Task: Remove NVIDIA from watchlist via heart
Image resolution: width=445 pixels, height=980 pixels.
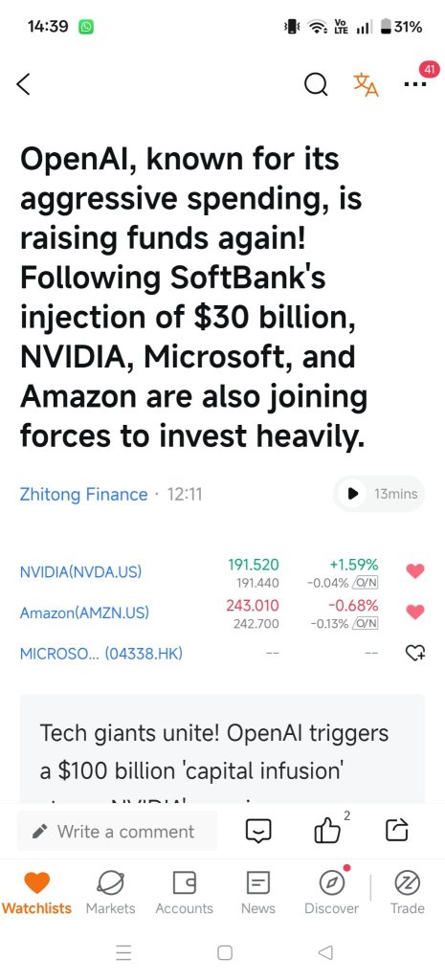Action: pos(415,570)
